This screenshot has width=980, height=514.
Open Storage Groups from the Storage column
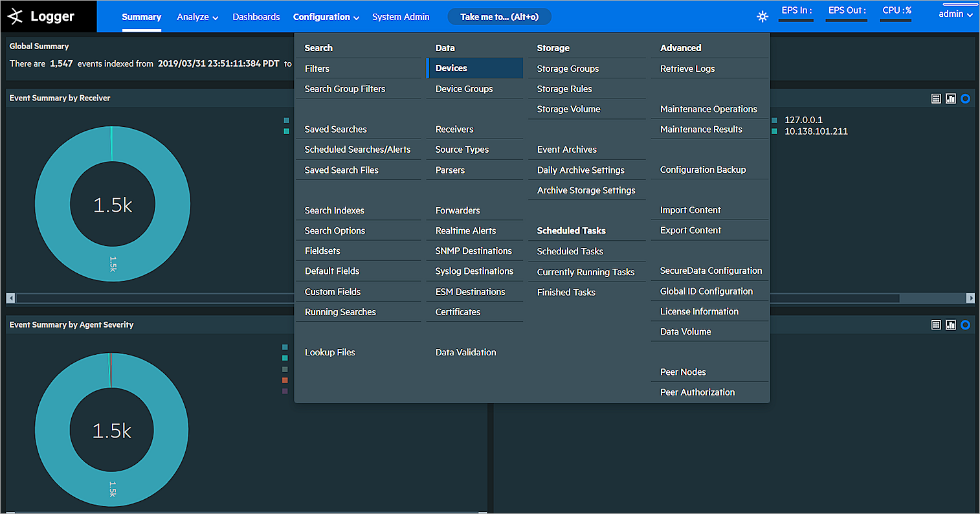click(x=568, y=69)
